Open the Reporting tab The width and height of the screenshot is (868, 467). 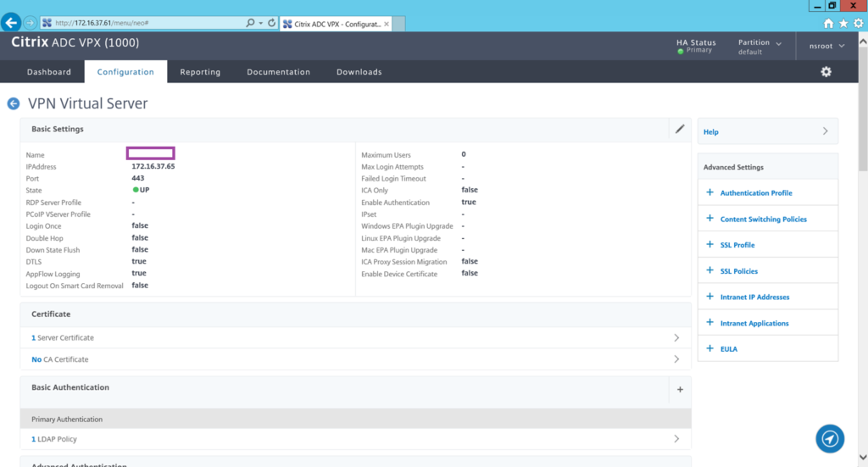point(200,72)
